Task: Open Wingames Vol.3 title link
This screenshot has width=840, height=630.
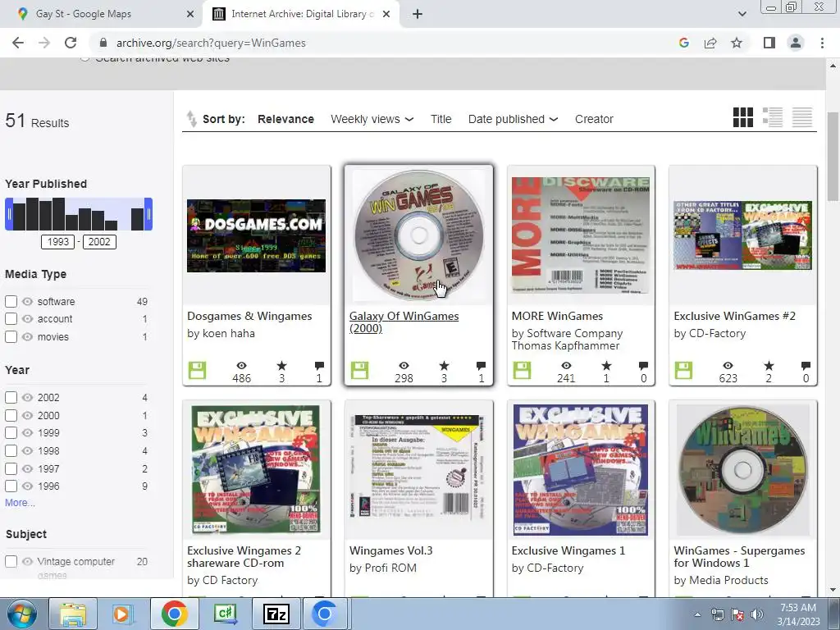Action: click(x=390, y=550)
